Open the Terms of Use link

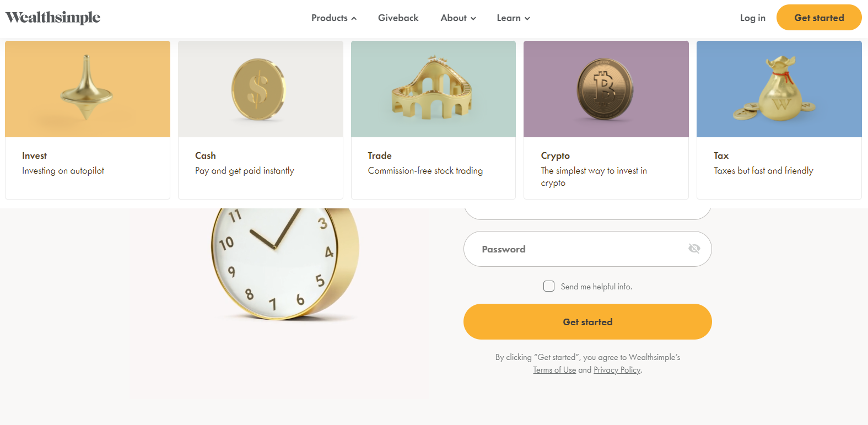point(554,370)
